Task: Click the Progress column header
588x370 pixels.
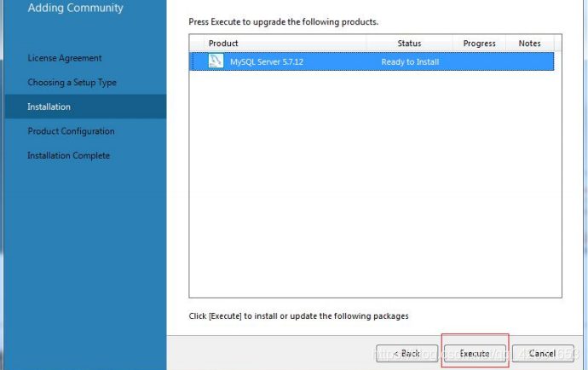Action: [x=479, y=43]
